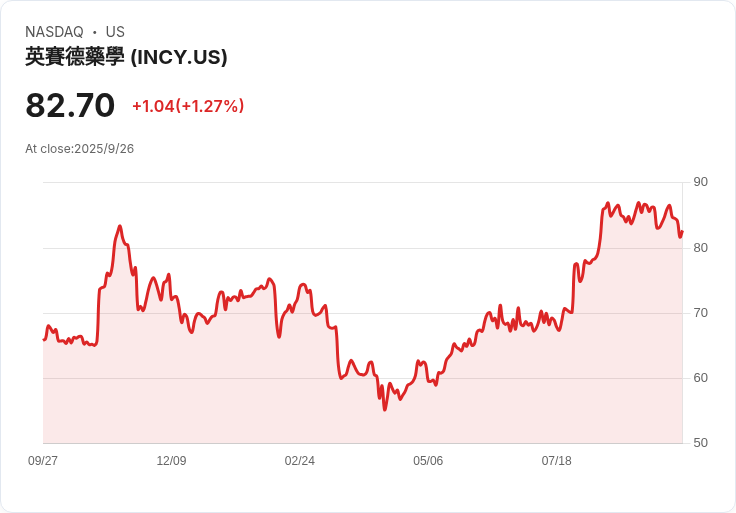This screenshot has width=736, height=513.
Task: Click the November price spike peak
Action: coord(120,226)
